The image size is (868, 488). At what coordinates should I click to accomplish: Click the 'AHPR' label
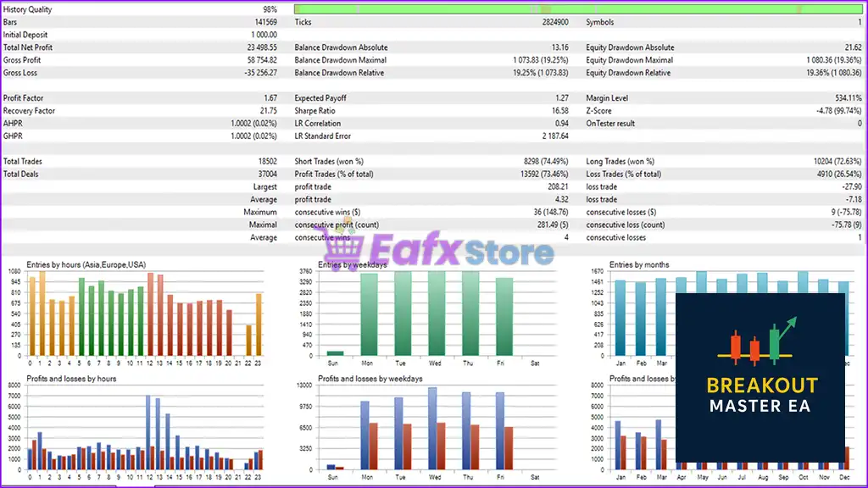[x=13, y=124]
